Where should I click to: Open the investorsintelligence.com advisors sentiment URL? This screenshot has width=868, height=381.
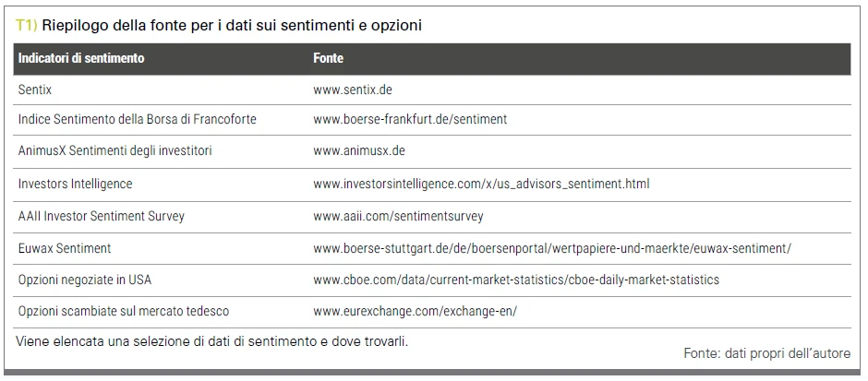click(x=481, y=184)
